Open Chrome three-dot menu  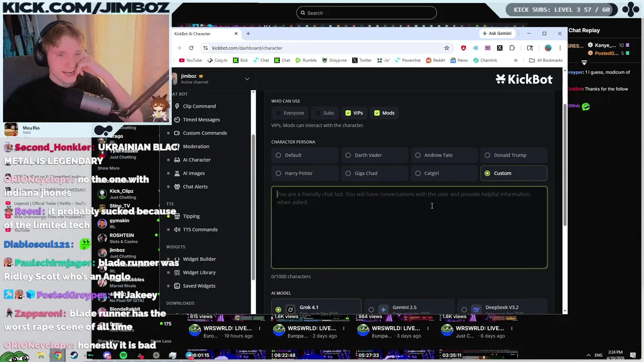pyautogui.click(x=560, y=48)
